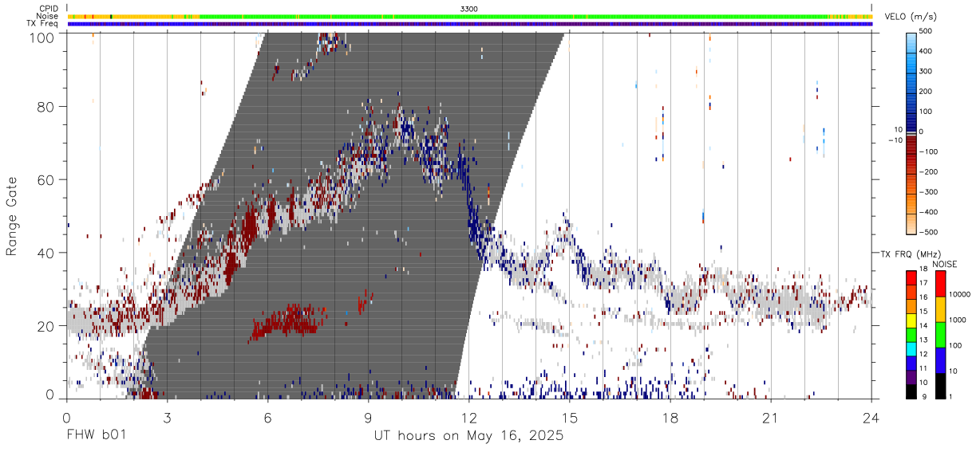Pick the black 9–10 MHz swatch

click(x=911, y=391)
